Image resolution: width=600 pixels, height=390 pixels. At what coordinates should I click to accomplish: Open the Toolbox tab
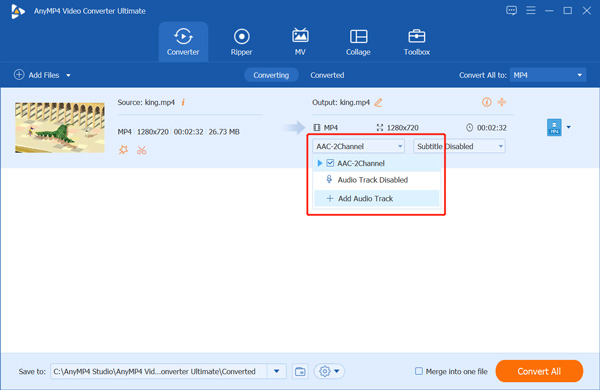click(x=417, y=42)
